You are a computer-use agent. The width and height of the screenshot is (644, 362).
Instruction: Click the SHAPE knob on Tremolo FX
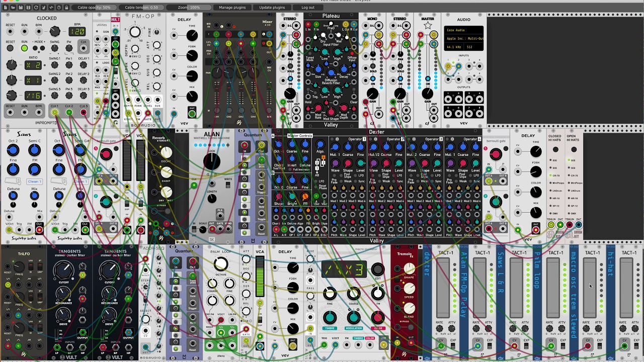pos(410,268)
